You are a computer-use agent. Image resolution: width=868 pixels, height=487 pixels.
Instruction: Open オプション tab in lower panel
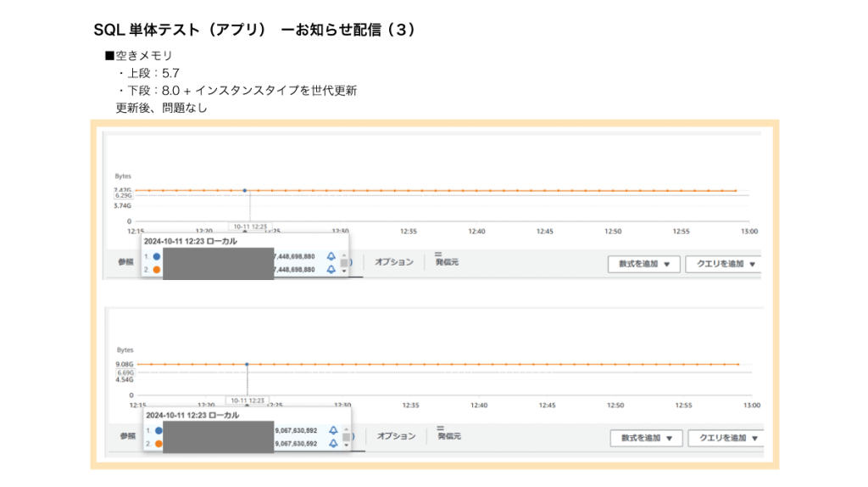tap(397, 436)
